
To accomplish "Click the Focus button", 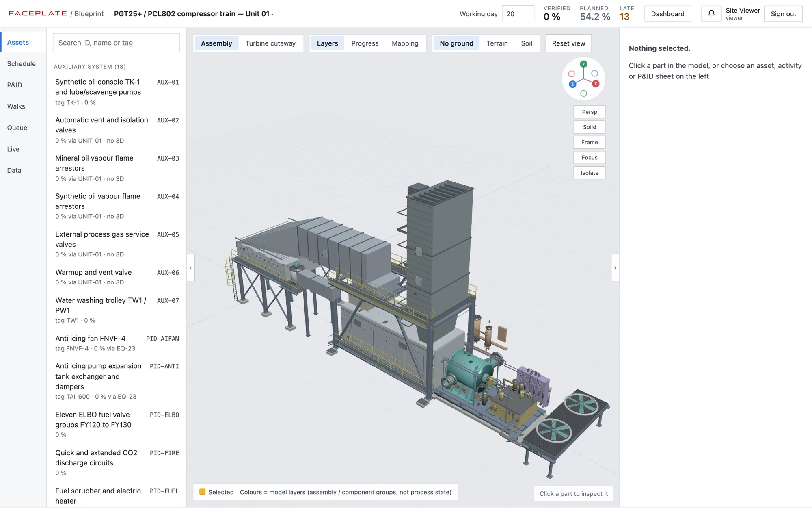I will [590, 158].
